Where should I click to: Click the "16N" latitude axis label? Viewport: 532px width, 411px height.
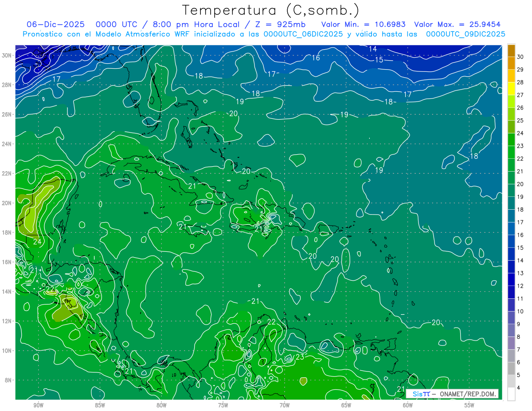7,262
